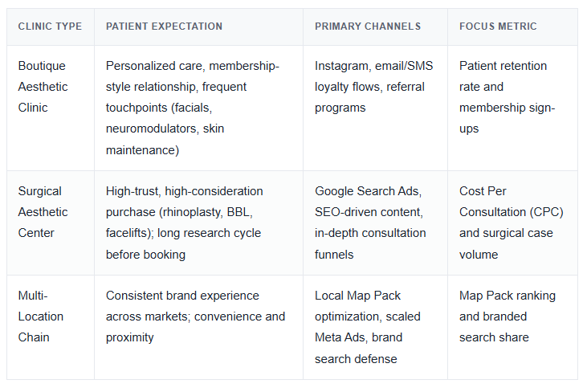Screen dimensions: 587x392
Task: Click the patient retention rate metric cell
Action: pos(512,108)
